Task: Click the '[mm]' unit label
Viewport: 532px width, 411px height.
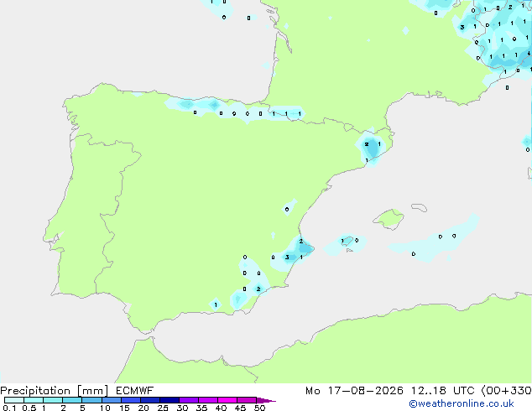Action: (92, 391)
